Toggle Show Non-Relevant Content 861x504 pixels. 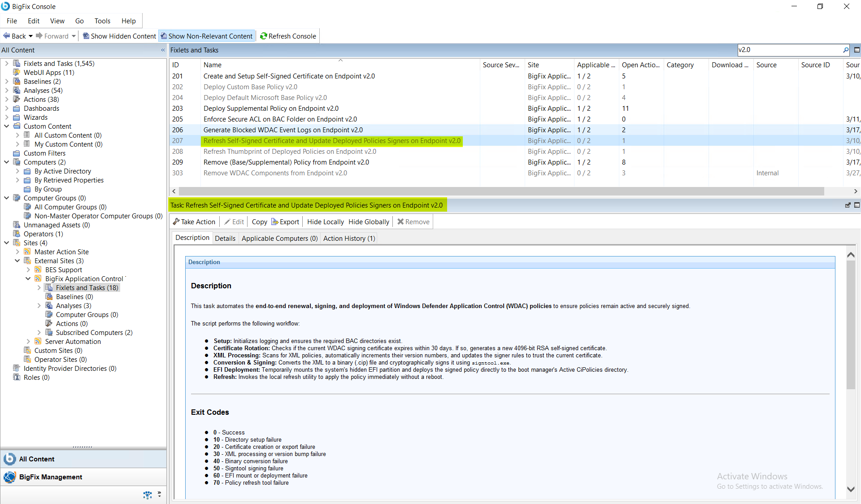[x=206, y=36]
